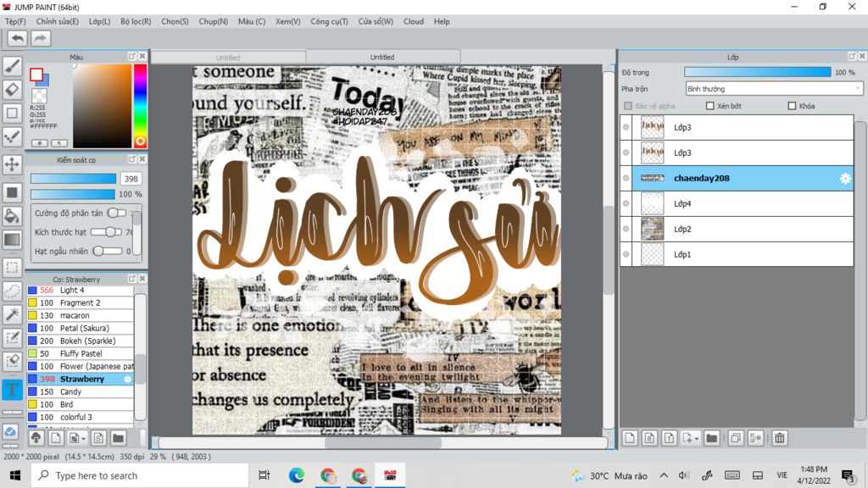Viewport: 868px width, 488px height.
Task: Add new layer folder in Lớp panel
Action: tap(712, 438)
